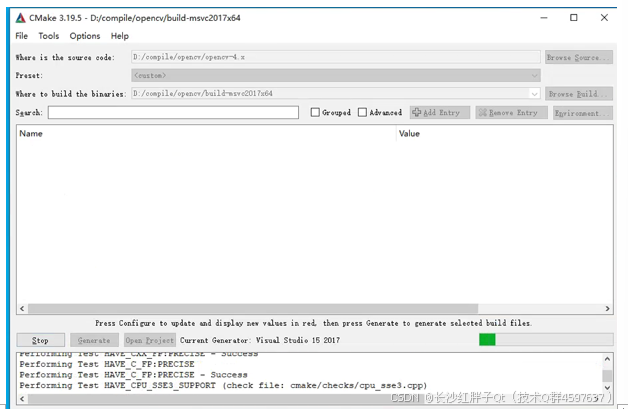628x409 pixels.
Task: Click the cache table horizontal scrollbar thumb
Action: (x=253, y=308)
